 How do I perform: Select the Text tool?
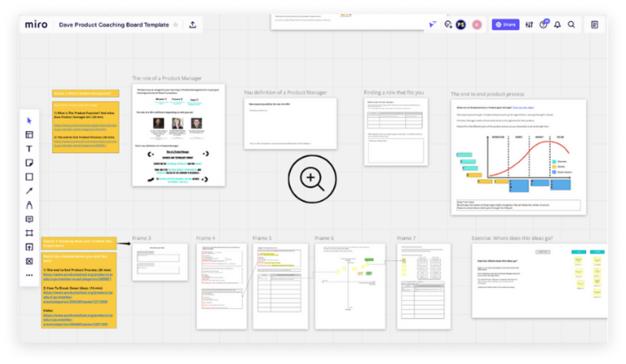[x=30, y=149]
